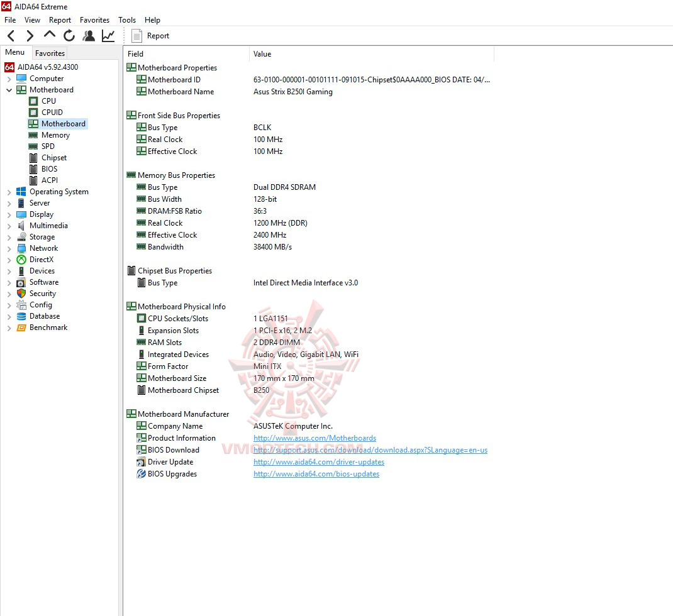Image resolution: width=673 pixels, height=616 pixels.
Task: Click the Report toolbar button
Action: click(x=151, y=36)
